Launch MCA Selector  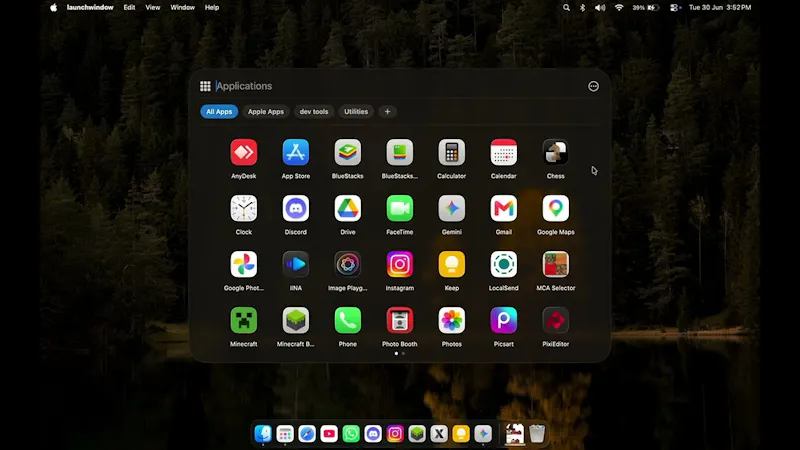tap(556, 265)
